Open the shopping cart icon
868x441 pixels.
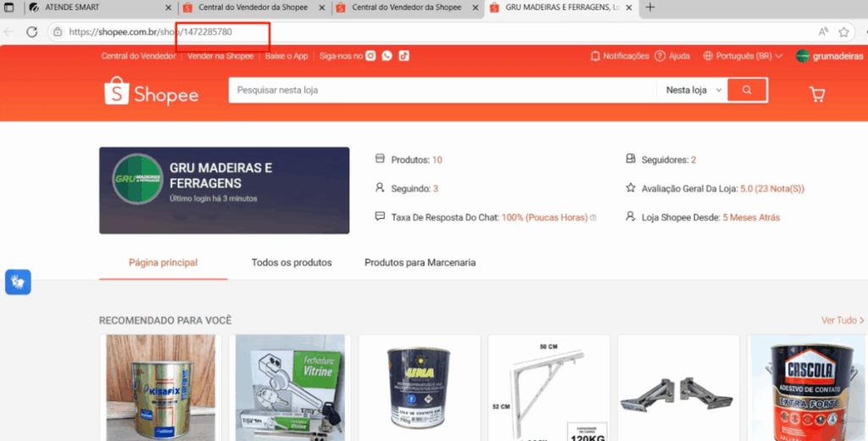[817, 94]
